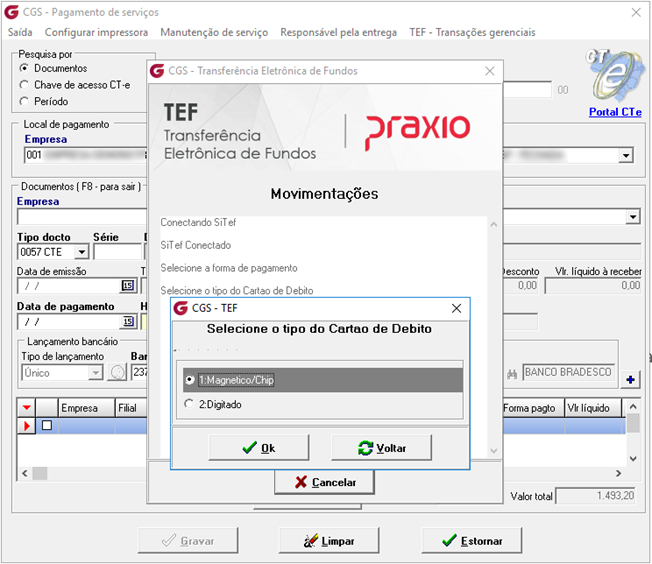
Task: Open Configurar impressora menu
Action: (96, 32)
